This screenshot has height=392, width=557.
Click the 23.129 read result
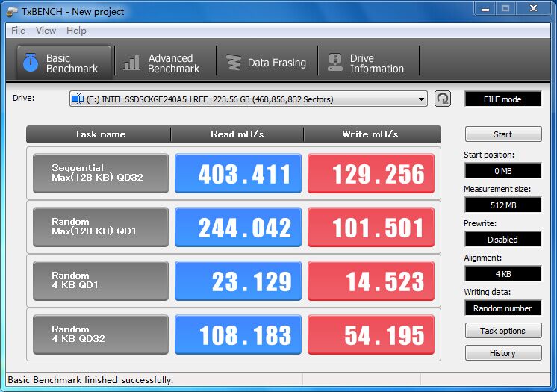tap(238, 281)
